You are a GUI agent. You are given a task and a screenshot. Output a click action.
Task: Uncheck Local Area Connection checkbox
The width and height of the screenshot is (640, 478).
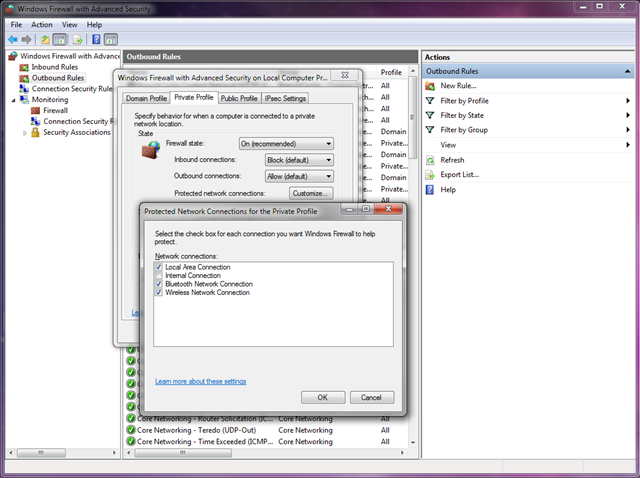pyautogui.click(x=159, y=268)
